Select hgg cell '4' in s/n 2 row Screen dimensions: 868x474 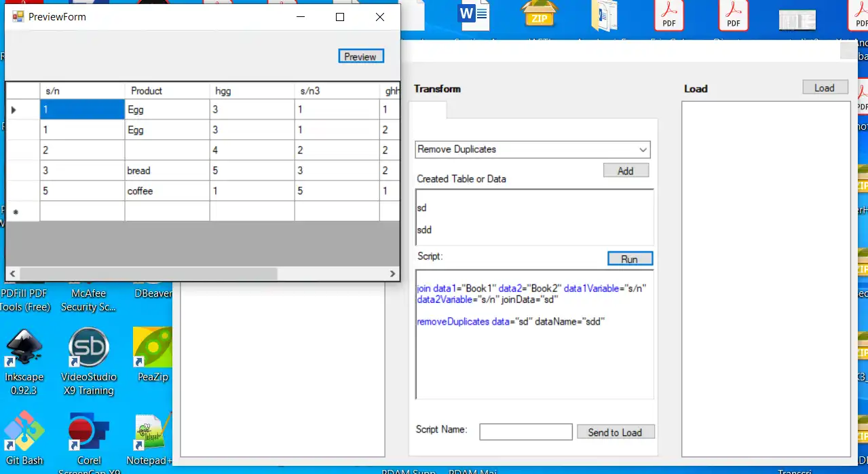pos(252,150)
